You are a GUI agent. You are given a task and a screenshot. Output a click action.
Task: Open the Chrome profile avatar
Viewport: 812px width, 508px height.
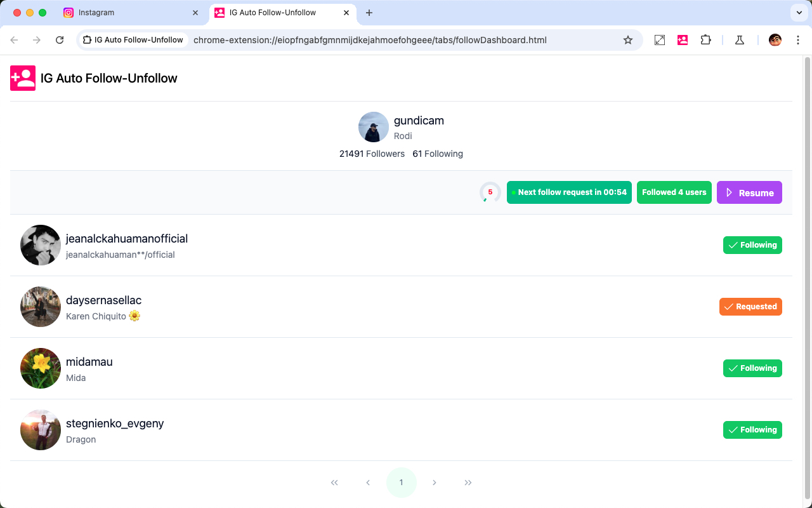tap(775, 40)
